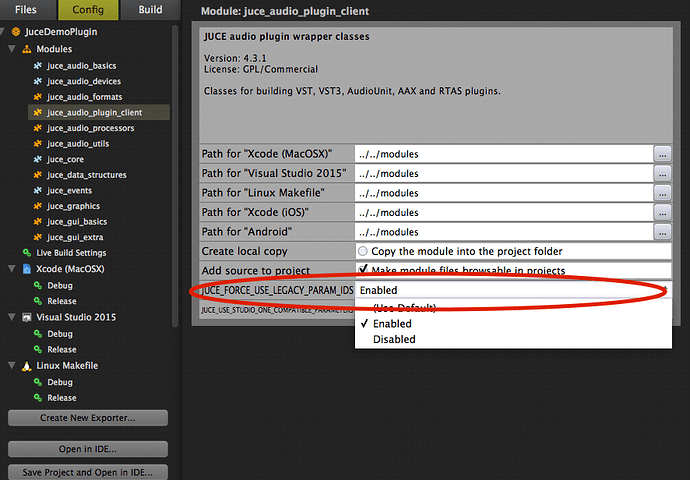This screenshot has height=480, width=690.
Task: Click the juce_gui_extra module icon
Action: click(38, 238)
